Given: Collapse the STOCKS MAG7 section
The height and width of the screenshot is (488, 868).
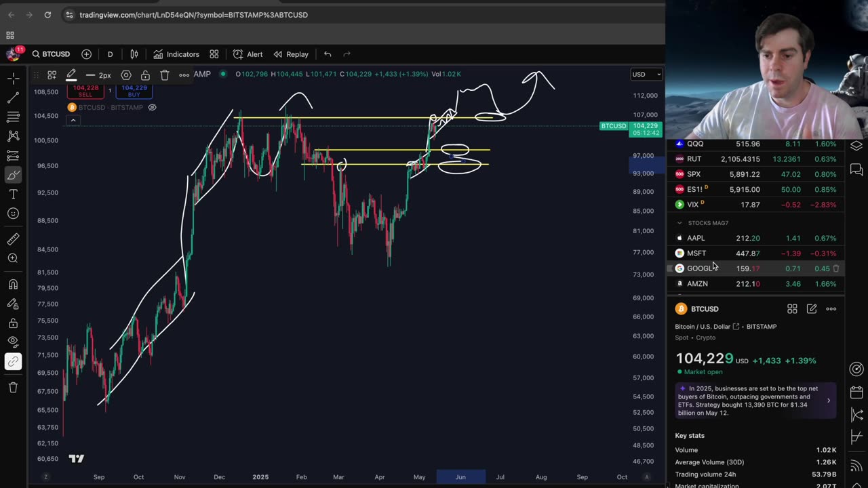Looking at the screenshot, I should [679, 223].
